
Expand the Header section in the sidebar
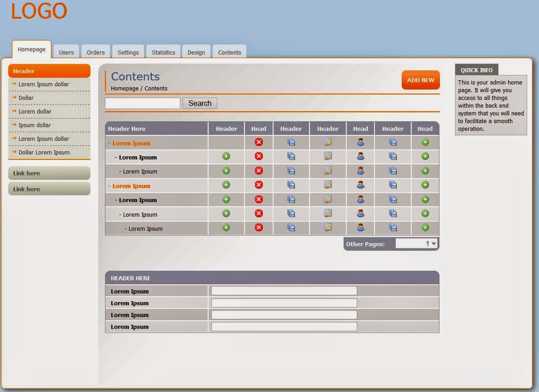(49, 71)
